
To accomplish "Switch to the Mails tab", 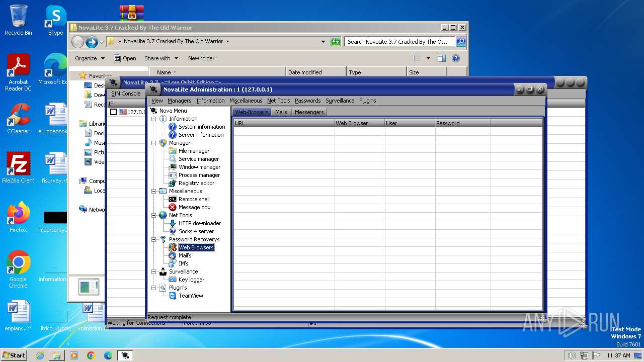I will click(x=281, y=112).
